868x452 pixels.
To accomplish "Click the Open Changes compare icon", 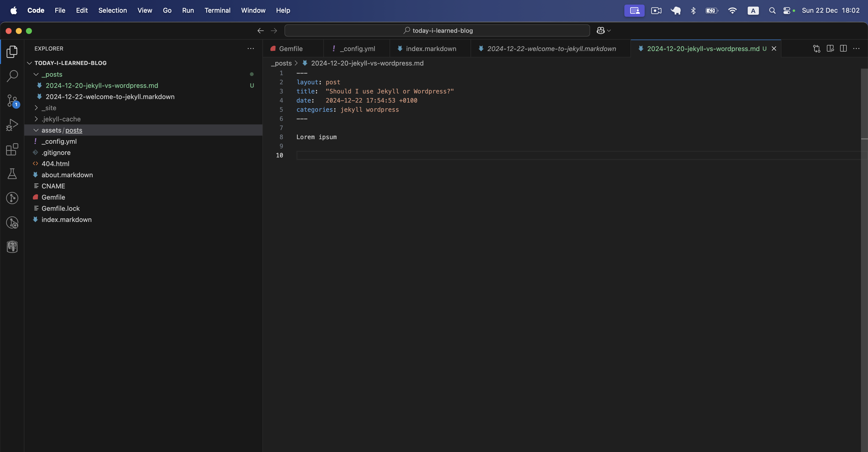I will click(x=816, y=49).
